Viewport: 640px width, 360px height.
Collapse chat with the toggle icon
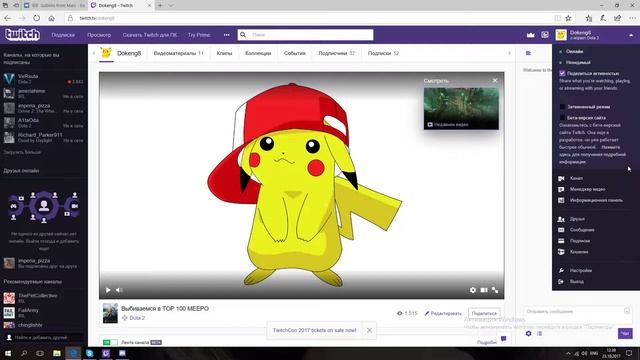click(528, 53)
